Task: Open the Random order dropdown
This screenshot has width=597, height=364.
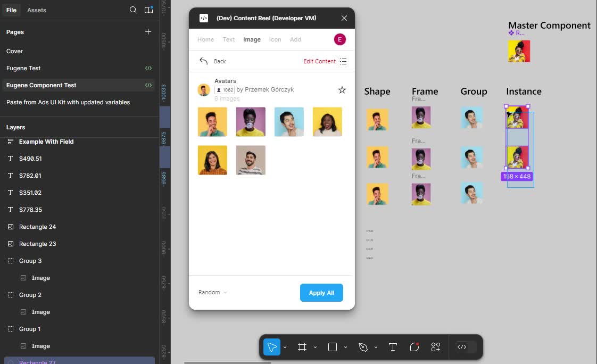Action: pyautogui.click(x=213, y=292)
